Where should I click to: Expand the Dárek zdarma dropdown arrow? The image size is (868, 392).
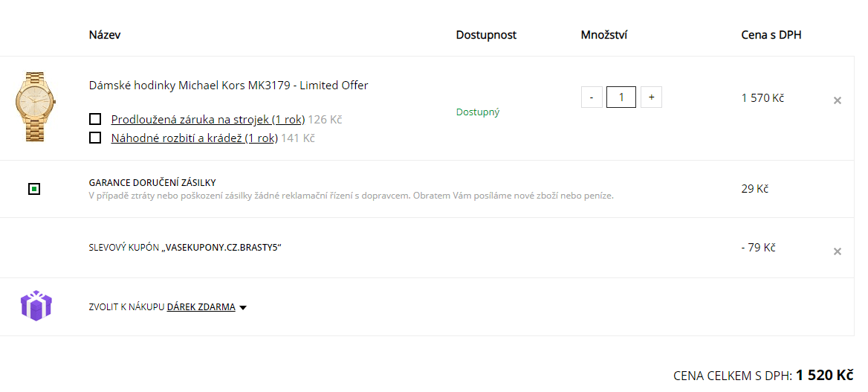click(243, 307)
